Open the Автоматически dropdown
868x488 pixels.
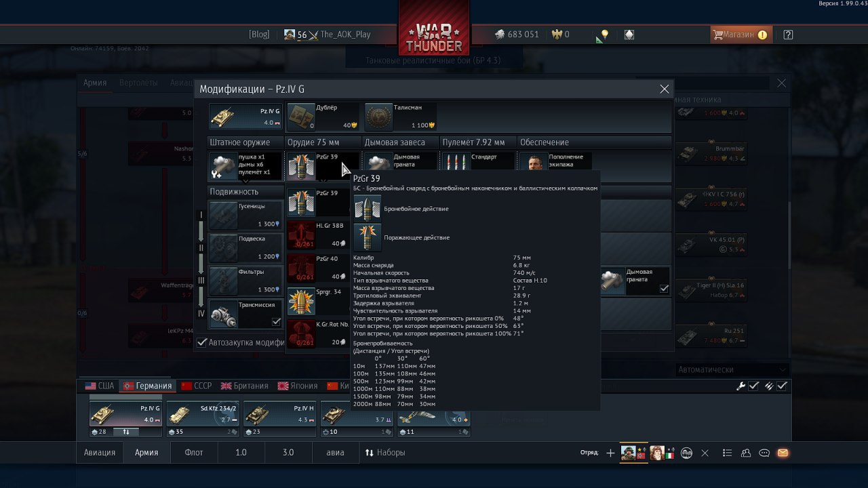click(732, 369)
